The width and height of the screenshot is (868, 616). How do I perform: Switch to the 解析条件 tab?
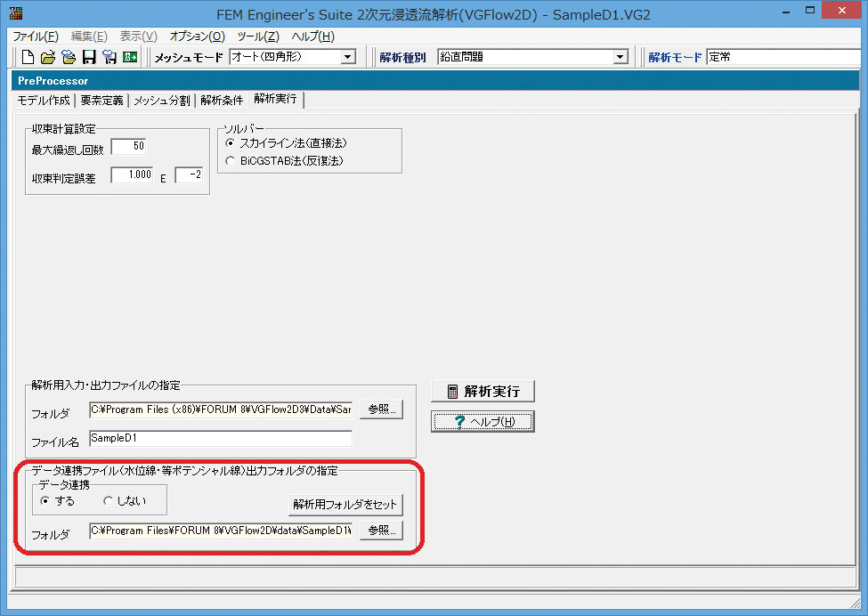[222, 101]
